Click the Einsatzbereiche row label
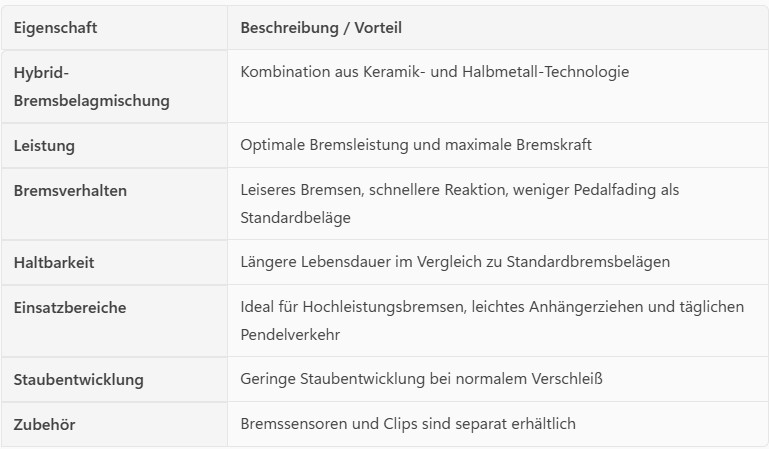The height and width of the screenshot is (449, 769). tap(69, 308)
